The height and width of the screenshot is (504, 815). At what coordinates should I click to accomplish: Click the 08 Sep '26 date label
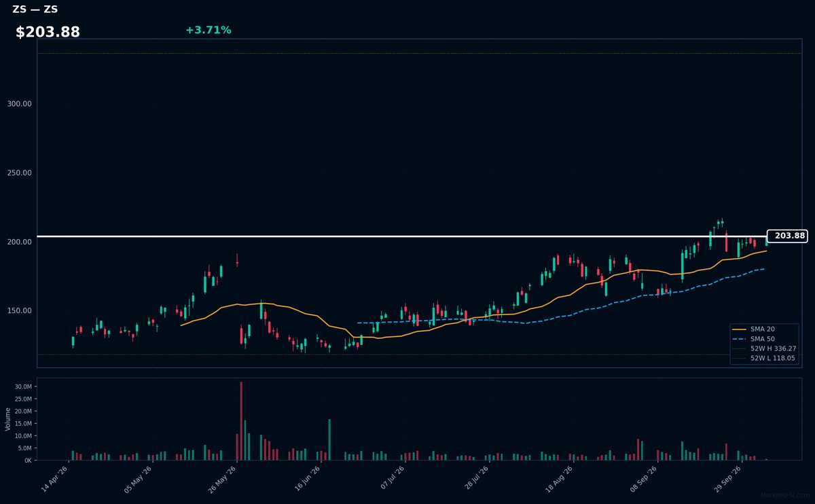tap(643, 478)
